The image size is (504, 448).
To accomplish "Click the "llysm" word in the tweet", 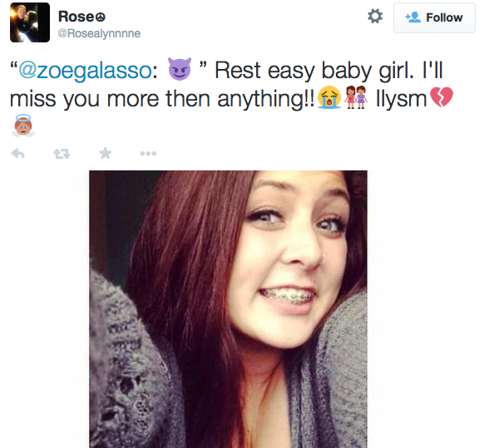I will click(x=401, y=99).
